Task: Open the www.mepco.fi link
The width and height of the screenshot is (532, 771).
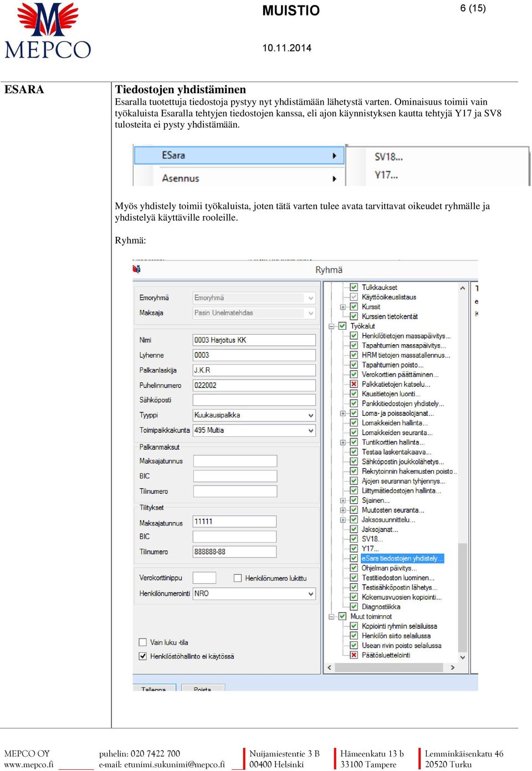Action: [x=29, y=765]
